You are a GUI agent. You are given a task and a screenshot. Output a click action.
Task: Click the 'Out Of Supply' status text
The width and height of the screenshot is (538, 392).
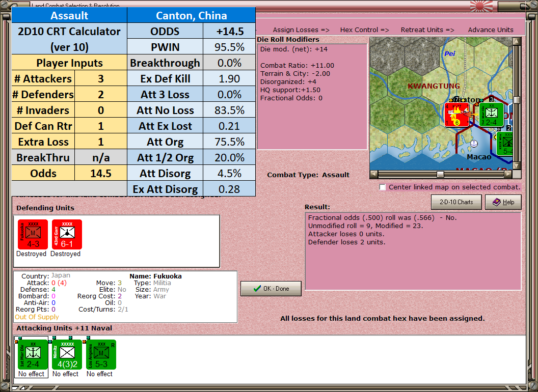37,317
